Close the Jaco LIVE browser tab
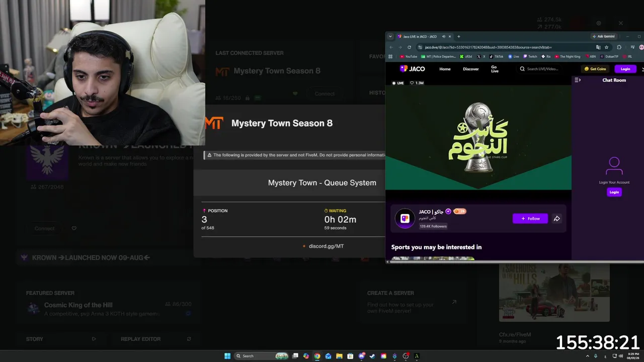This screenshot has width=644, height=362. click(450, 36)
